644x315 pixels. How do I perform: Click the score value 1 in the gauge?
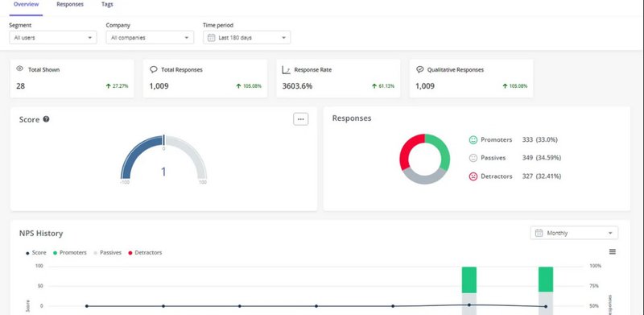(x=163, y=172)
